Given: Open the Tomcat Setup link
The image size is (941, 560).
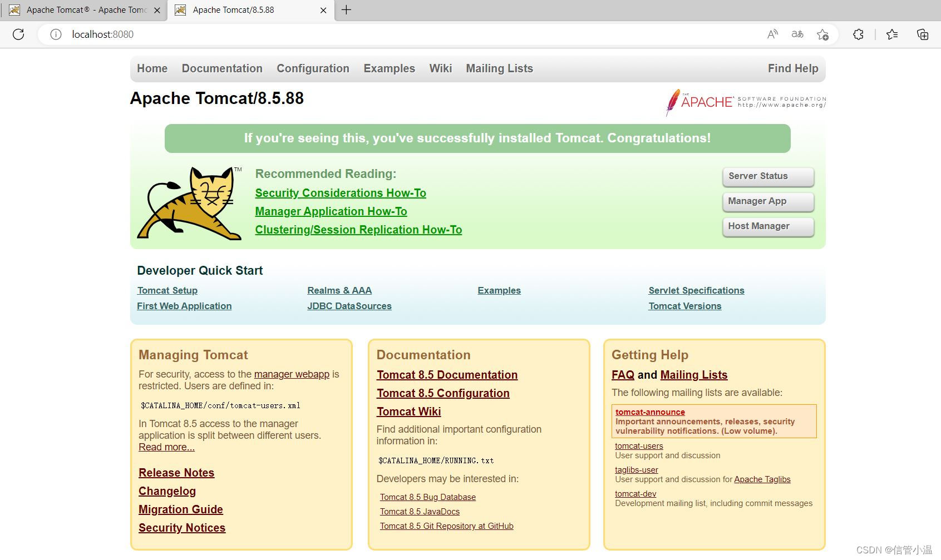Looking at the screenshot, I should [167, 290].
